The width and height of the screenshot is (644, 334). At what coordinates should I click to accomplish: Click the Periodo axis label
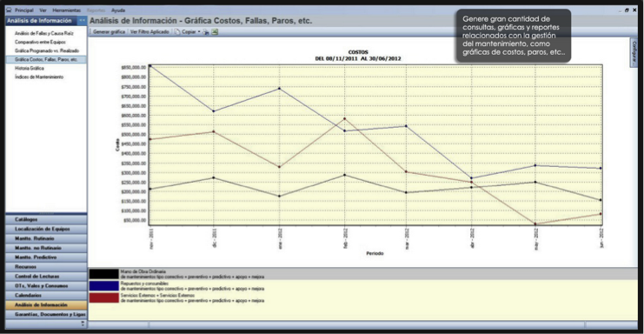click(x=375, y=253)
